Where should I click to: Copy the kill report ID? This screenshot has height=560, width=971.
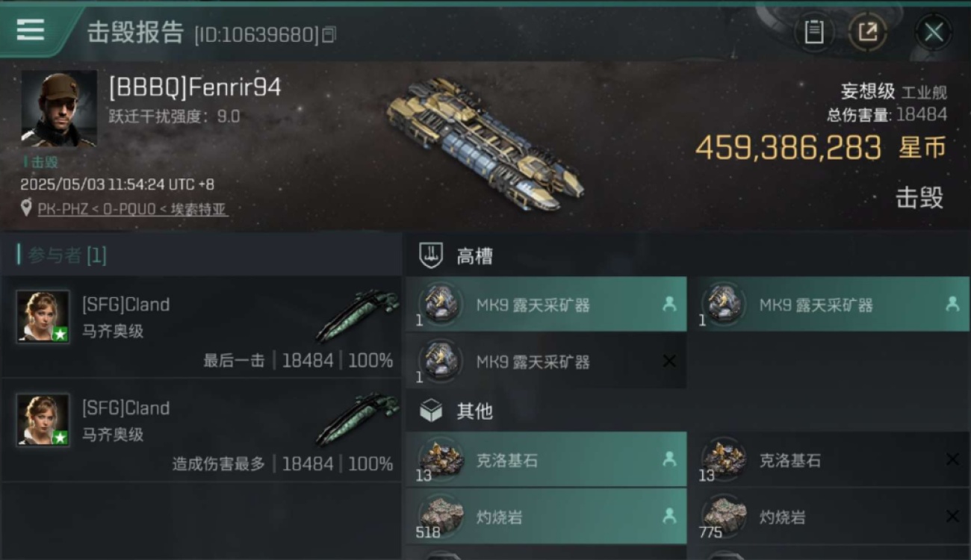click(329, 35)
